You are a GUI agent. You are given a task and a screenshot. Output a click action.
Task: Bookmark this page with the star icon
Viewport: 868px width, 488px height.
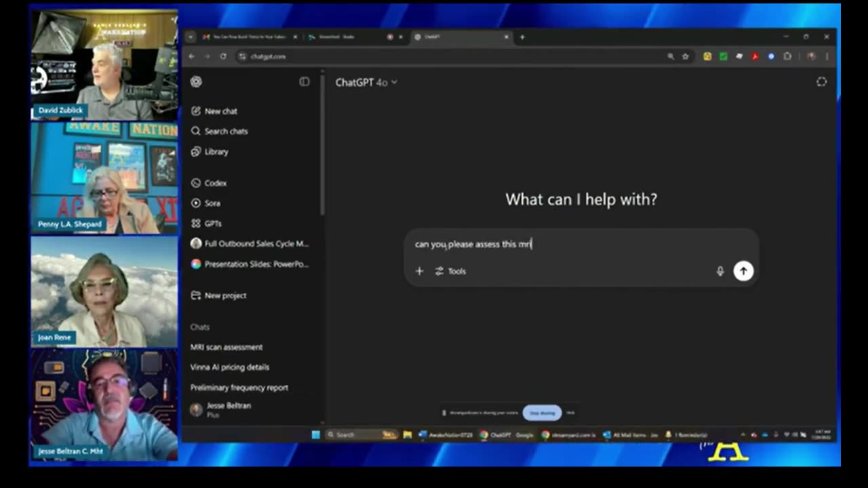tap(686, 56)
